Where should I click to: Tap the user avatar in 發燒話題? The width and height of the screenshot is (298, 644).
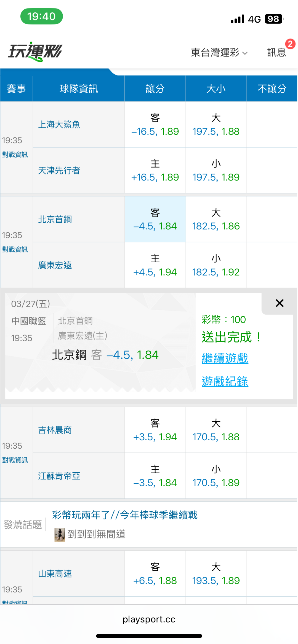pyautogui.click(x=60, y=534)
